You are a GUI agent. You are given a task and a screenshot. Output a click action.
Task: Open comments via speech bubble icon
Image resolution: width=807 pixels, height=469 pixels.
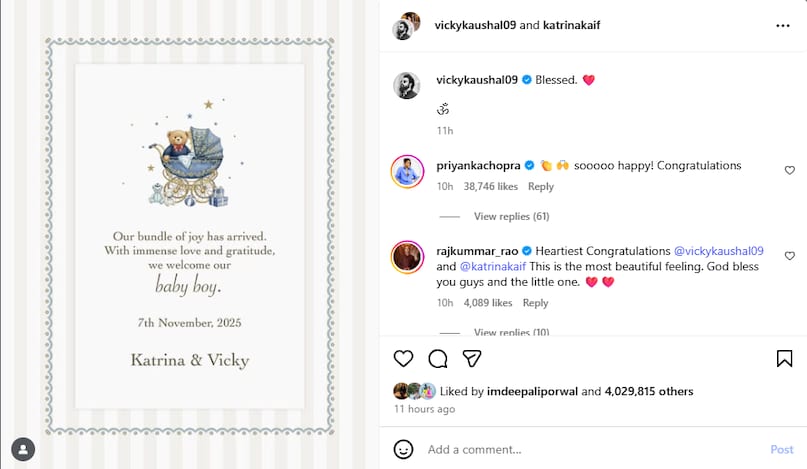(438, 358)
